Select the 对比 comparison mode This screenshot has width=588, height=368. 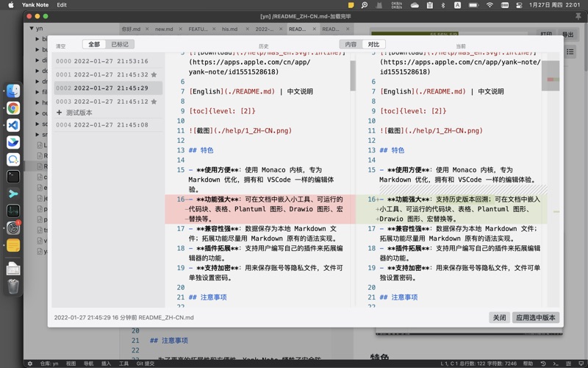point(373,44)
